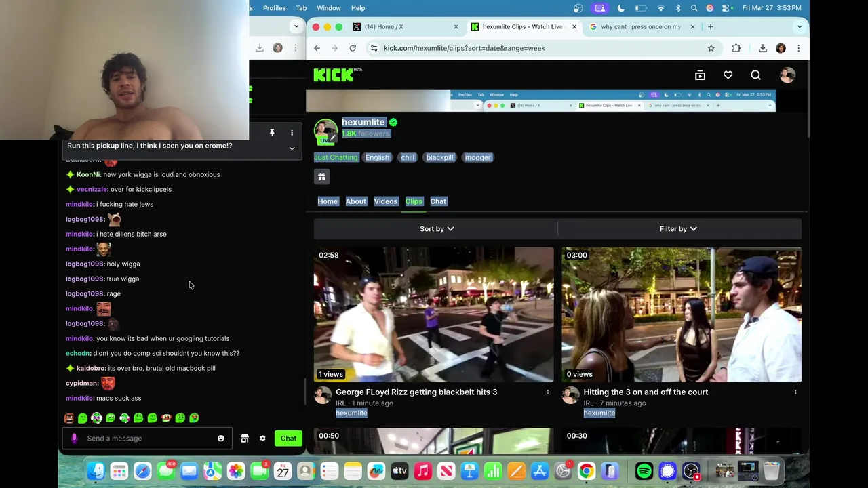The image size is (868, 488).
Task: Bookmark this page with the star icon
Action: click(711, 48)
